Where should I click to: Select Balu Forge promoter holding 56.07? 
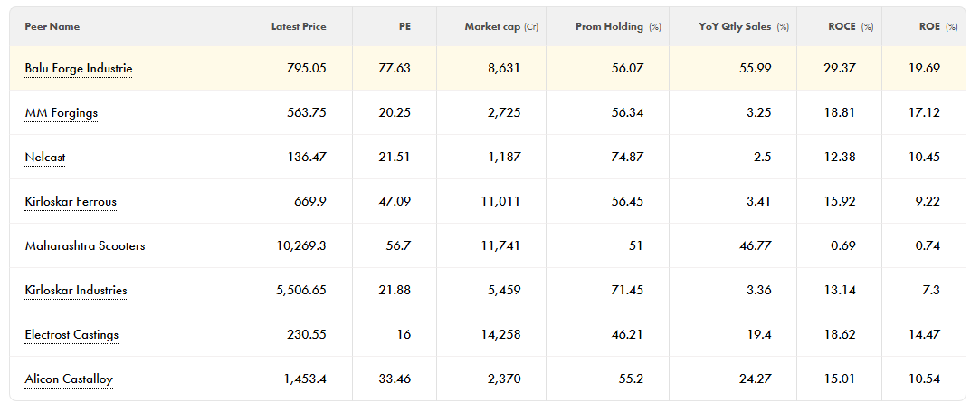pyautogui.click(x=627, y=68)
